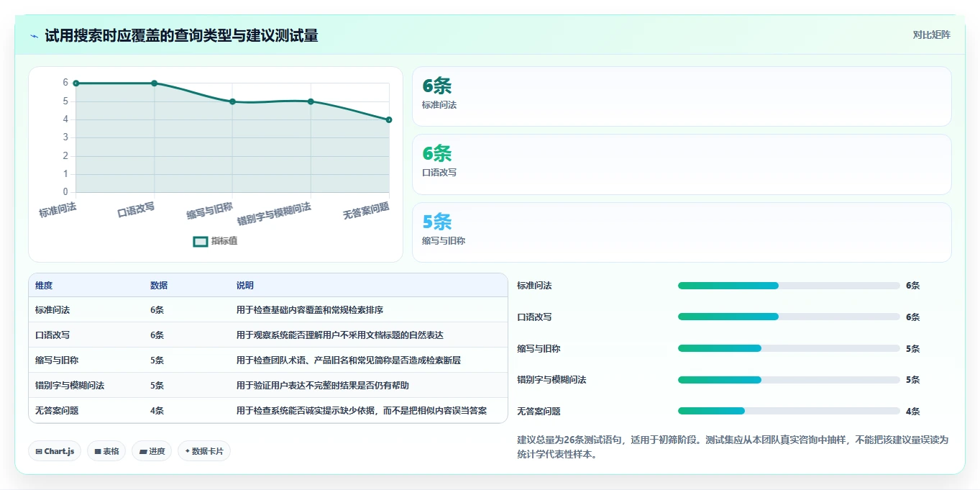
Task: Click description 用于验证用户表达不完整时结果是否仍有帮助
Action: 323,386
